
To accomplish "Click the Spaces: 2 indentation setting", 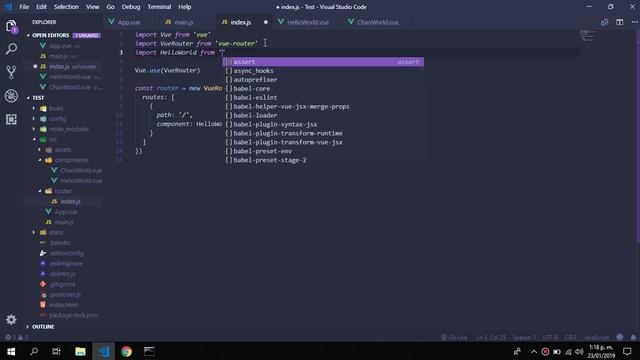I will coord(524,338).
